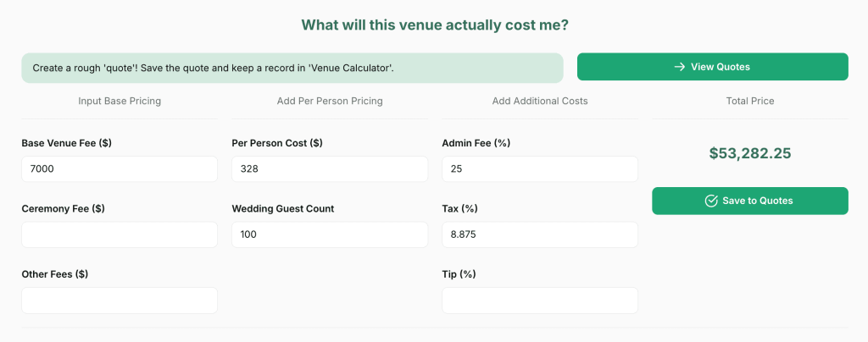Open the View Quotes page
This screenshot has height=342, width=868.
(712, 67)
